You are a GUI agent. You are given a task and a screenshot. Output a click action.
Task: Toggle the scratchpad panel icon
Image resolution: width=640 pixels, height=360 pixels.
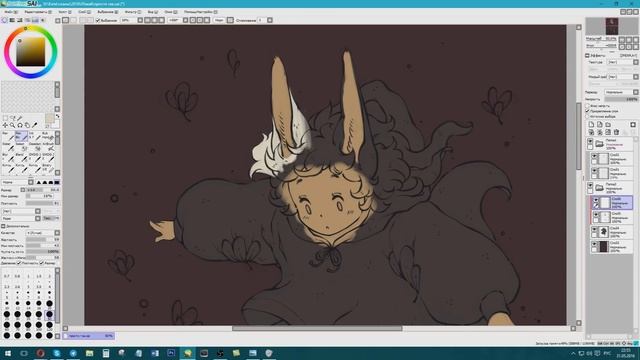click(42, 20)
